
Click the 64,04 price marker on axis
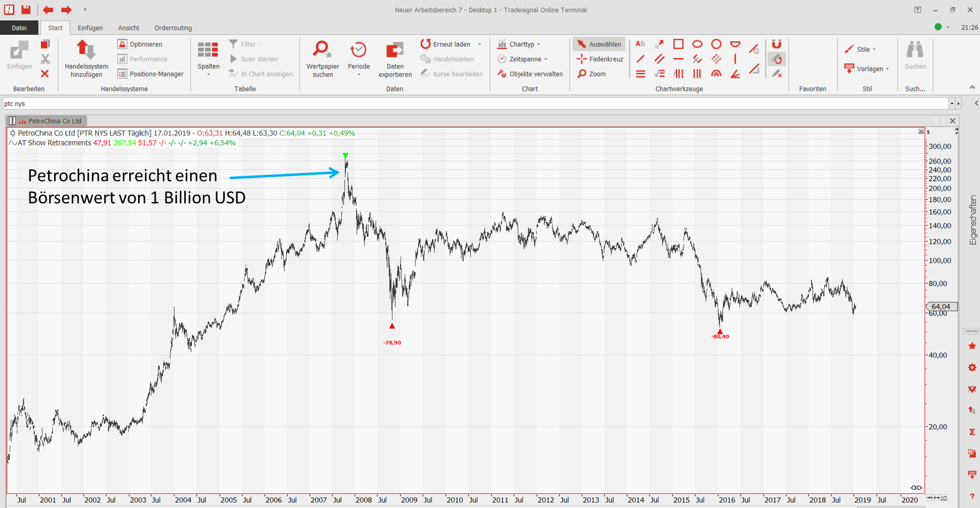click(941, 307)
